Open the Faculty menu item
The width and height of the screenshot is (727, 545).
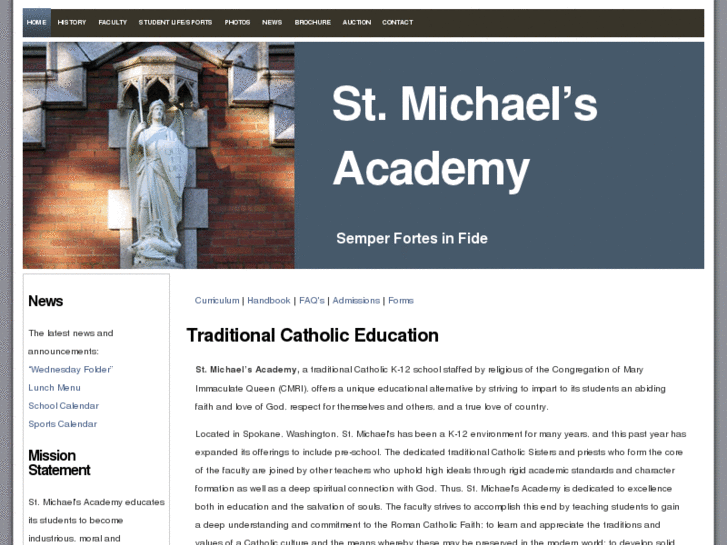(x=113, y=22)
